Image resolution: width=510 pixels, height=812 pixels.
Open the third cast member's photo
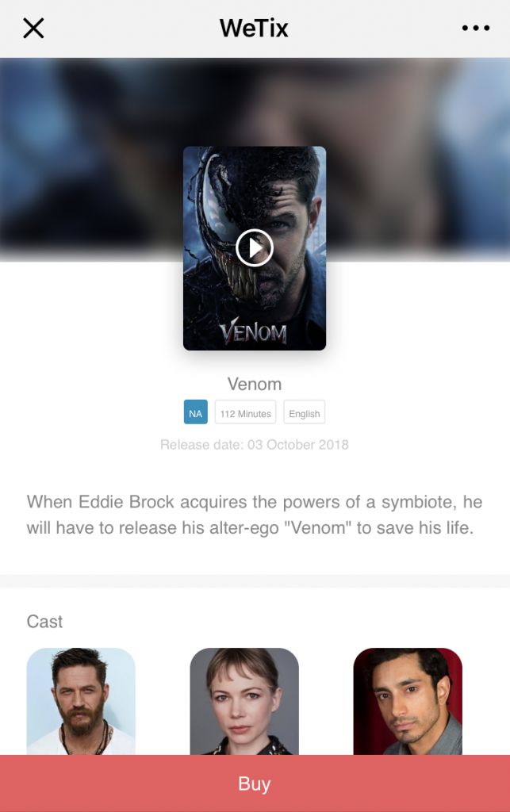[408, 701]
